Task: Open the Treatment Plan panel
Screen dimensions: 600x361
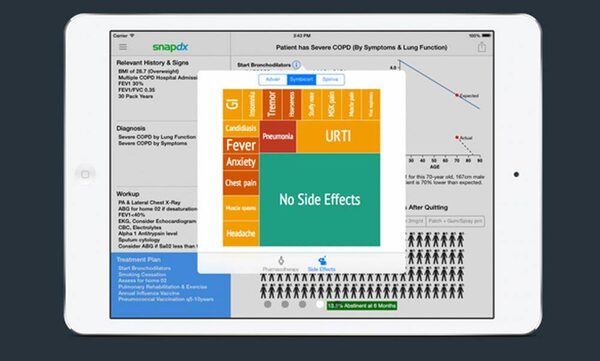Action: point(170,285)
